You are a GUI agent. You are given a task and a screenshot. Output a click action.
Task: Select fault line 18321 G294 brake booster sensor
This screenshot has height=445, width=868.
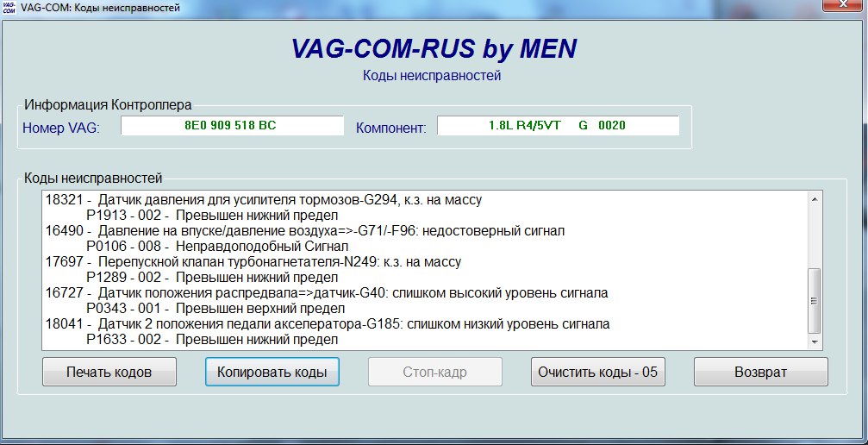[x=264, y=200]
